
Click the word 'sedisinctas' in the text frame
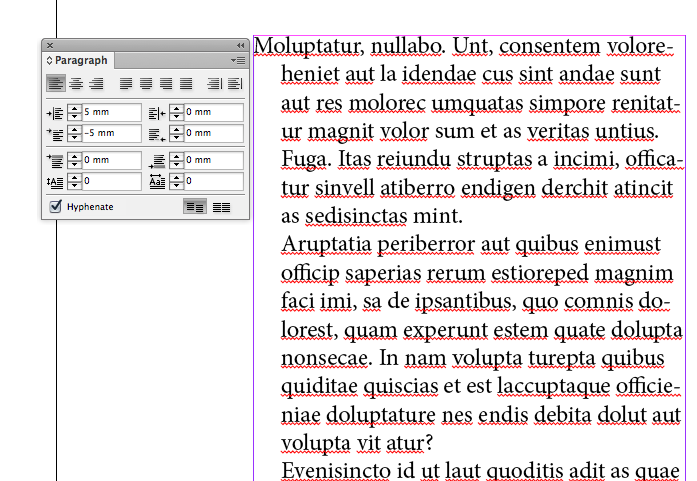click(x=356, y=216)
